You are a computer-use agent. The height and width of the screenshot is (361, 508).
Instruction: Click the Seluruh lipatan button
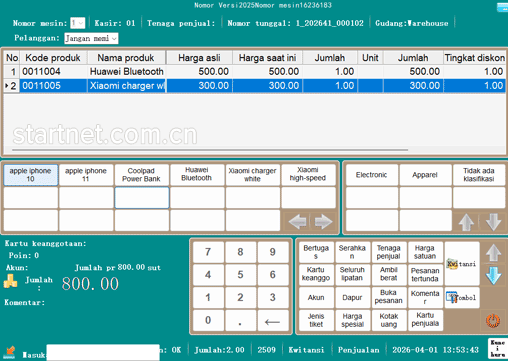[352, 275]
